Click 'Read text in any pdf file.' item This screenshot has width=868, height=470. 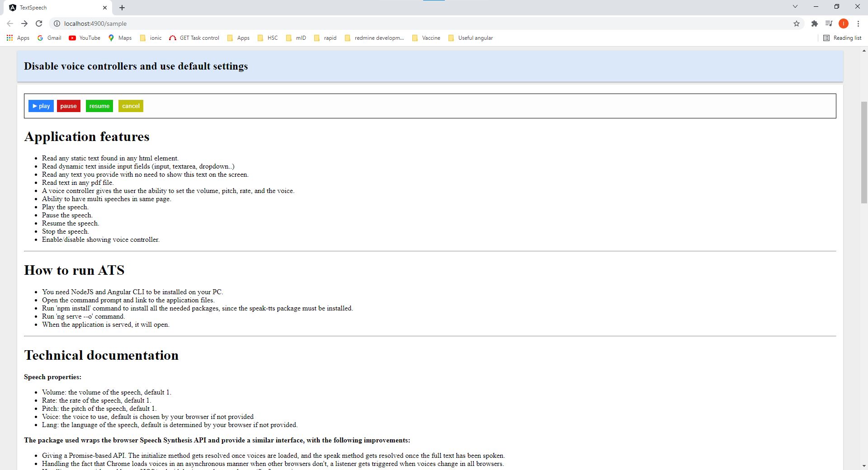pyautogui.click(x=78, y=183)
